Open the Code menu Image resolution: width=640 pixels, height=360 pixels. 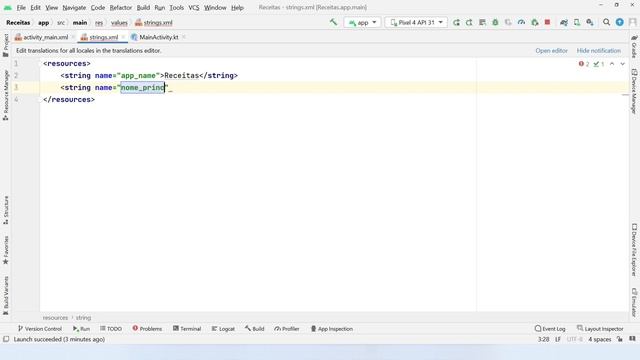pos(98,7)
